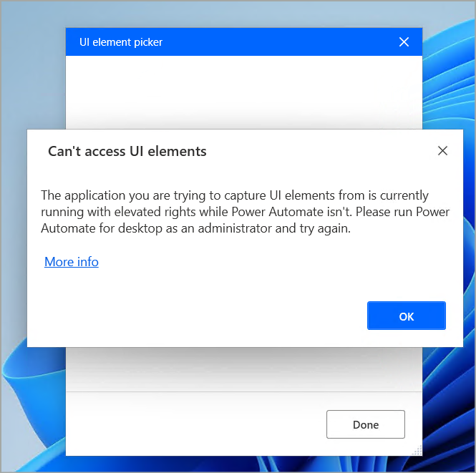The image size is (476, 473).
Task: Close the UI element picker window
Action: 404,42
